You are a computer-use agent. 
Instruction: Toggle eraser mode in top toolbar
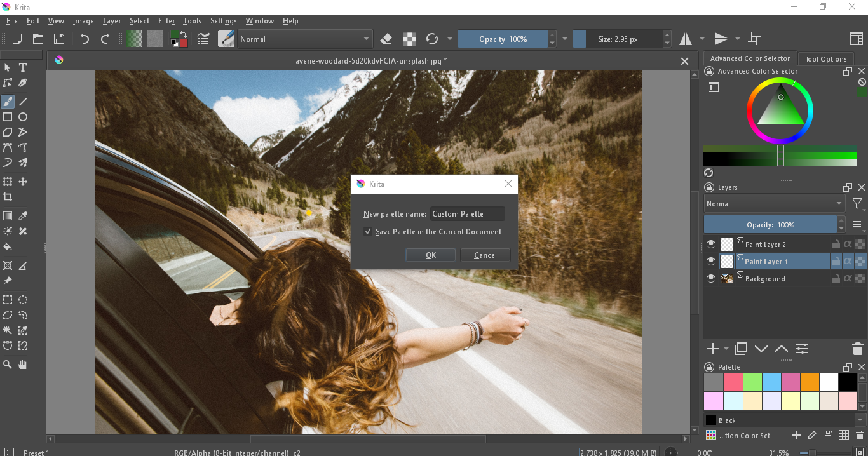click(386, 39)
